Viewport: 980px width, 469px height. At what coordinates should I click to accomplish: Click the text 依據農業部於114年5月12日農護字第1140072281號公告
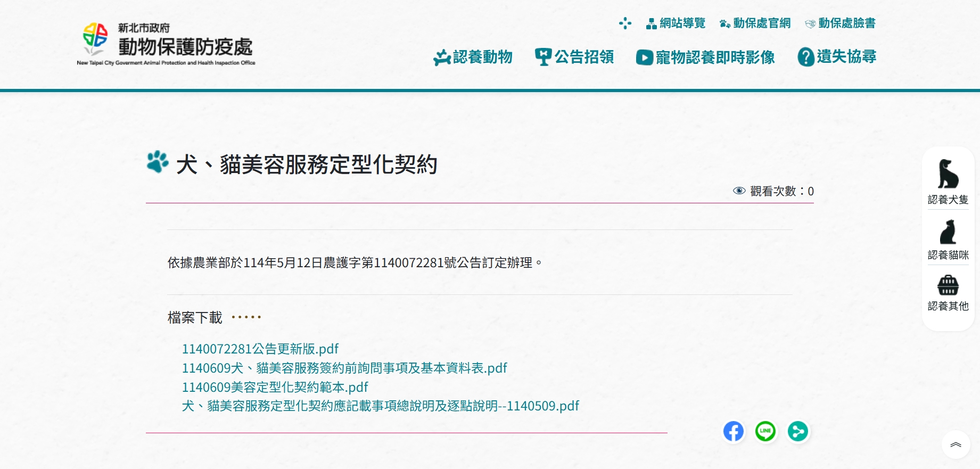point(355,262)
